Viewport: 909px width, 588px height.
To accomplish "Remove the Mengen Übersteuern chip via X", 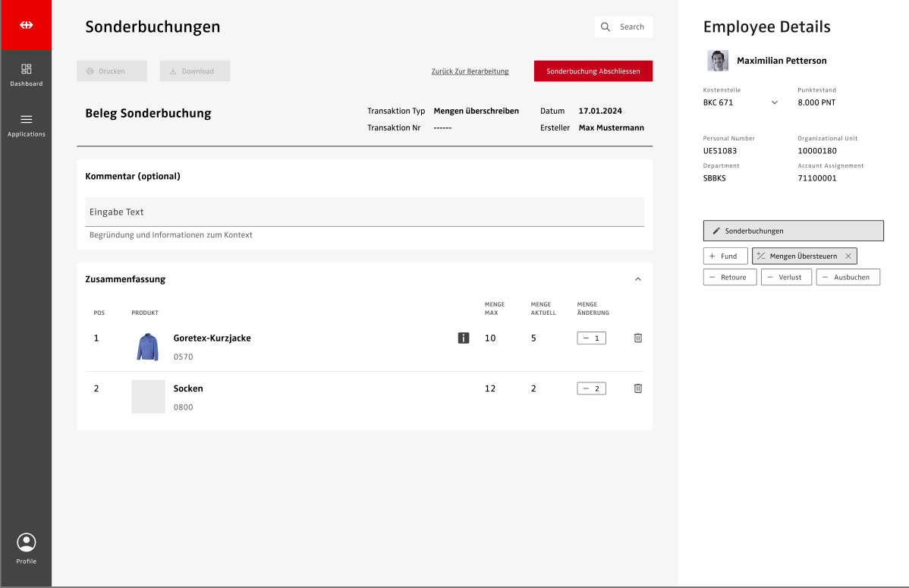I will click(x=848, y=256).
